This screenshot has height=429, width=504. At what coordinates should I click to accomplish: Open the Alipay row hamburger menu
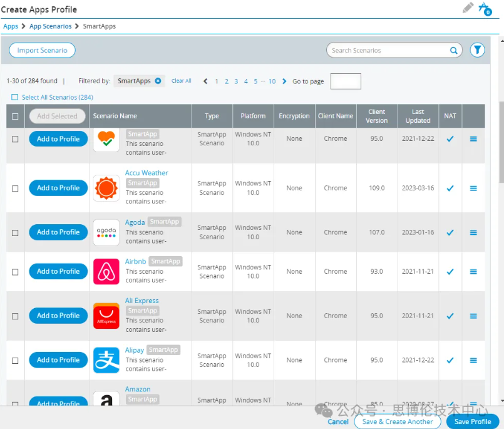tap(473, 361)
